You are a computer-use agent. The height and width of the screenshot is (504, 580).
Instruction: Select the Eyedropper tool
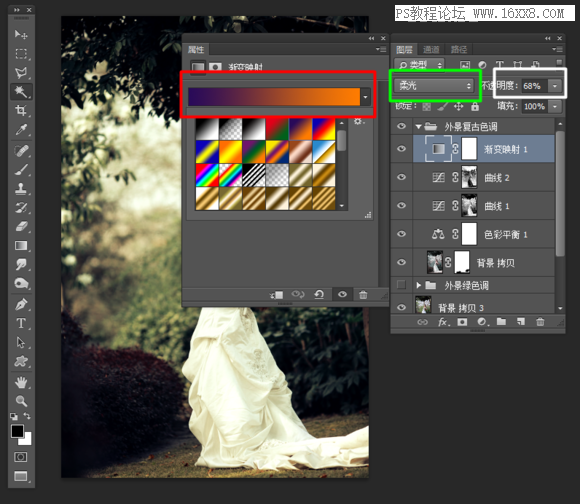tap(21, 129)
